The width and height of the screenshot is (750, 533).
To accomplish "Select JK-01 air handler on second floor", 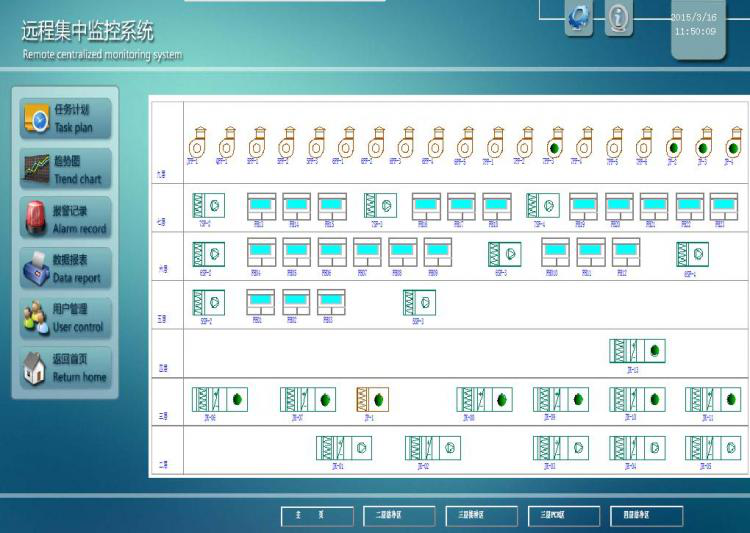I will point(343,448).
